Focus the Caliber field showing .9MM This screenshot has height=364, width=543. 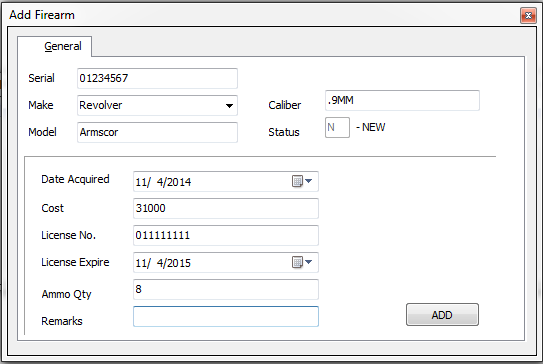pos(402,100)
